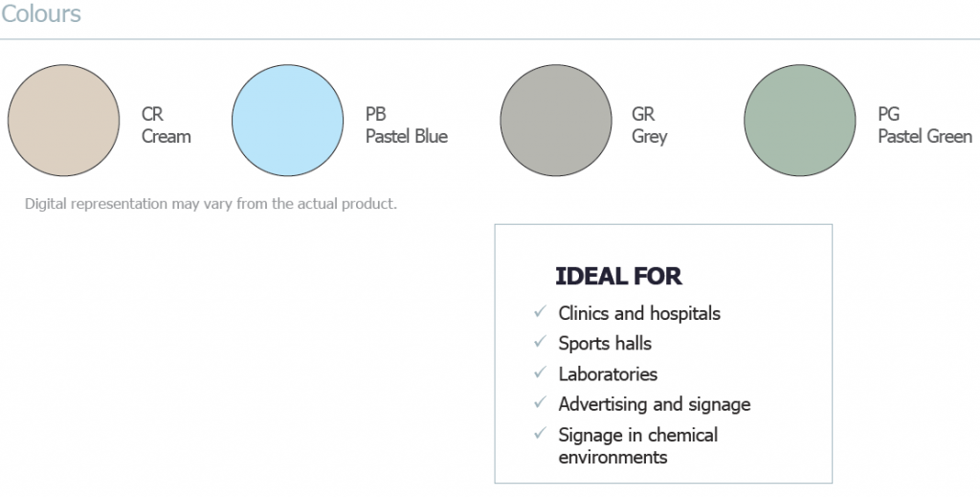Click the IDEAL FOR heading
This screenshot has height=497, width=980.
coord(618,277)
